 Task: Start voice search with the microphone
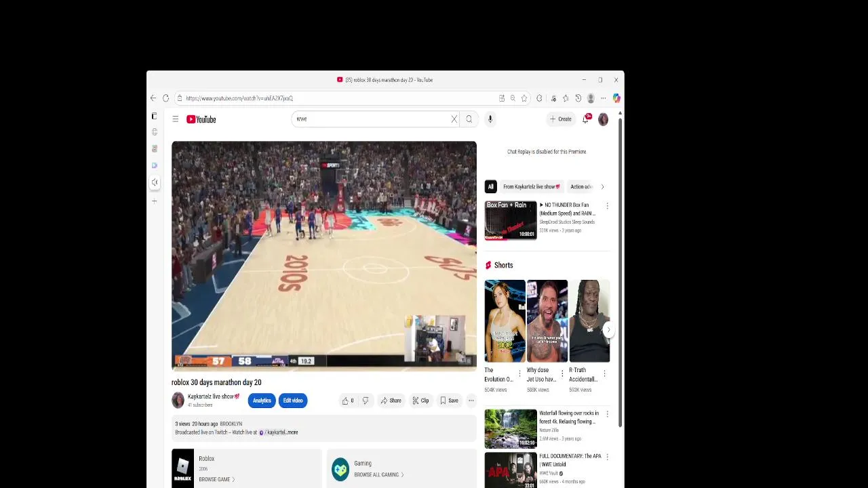click(490, 119)
